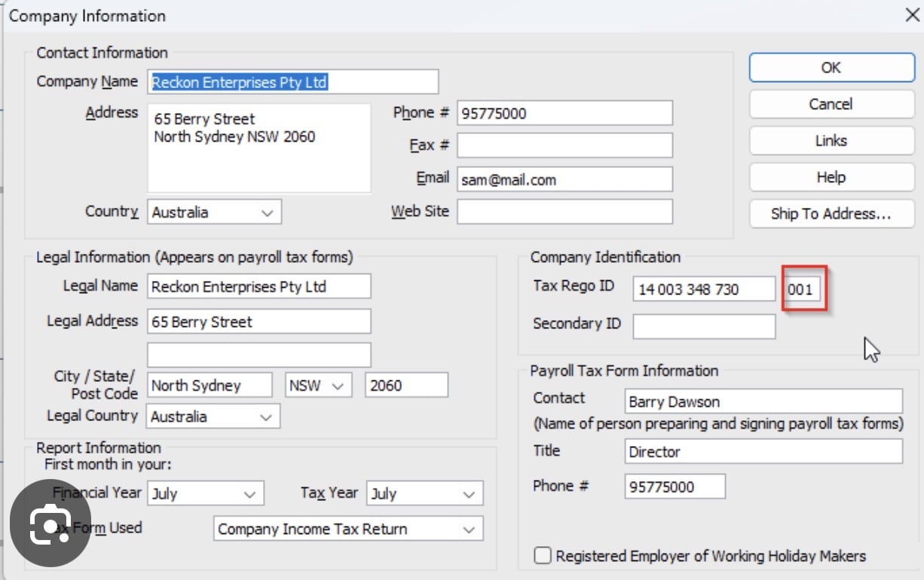Click the Payroll Tax Form Information heading
924x580 pixels.
coord(624,371)
